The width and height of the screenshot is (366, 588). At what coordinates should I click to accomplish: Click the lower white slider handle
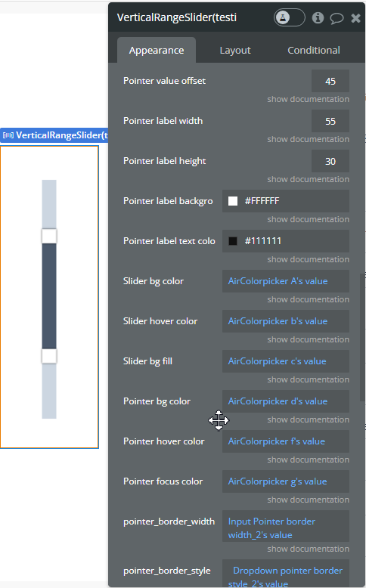[x=49, y=356]
